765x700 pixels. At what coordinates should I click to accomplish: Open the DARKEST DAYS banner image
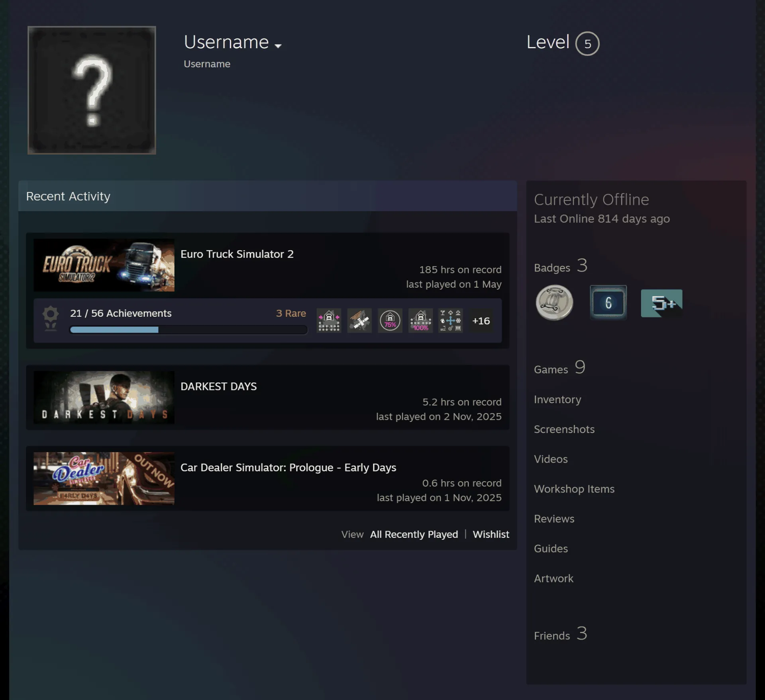(104, 397)
